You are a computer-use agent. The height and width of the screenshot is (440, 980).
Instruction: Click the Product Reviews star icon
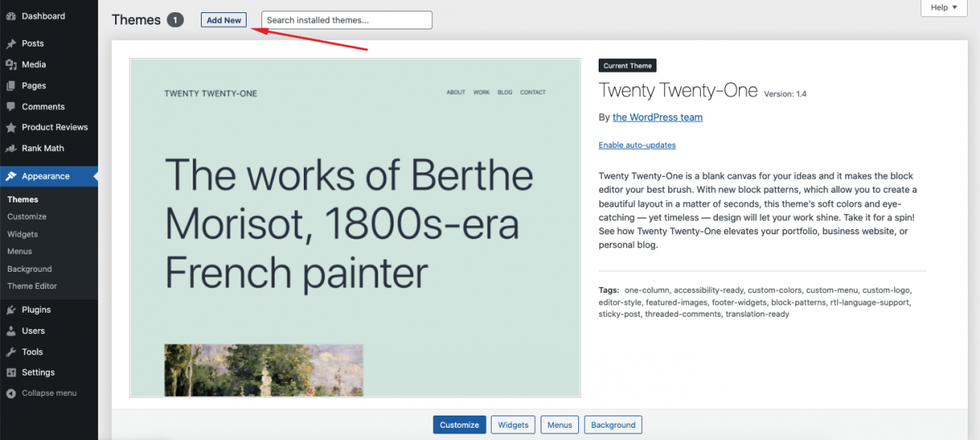pyautogui.click(x=11, y=127)
